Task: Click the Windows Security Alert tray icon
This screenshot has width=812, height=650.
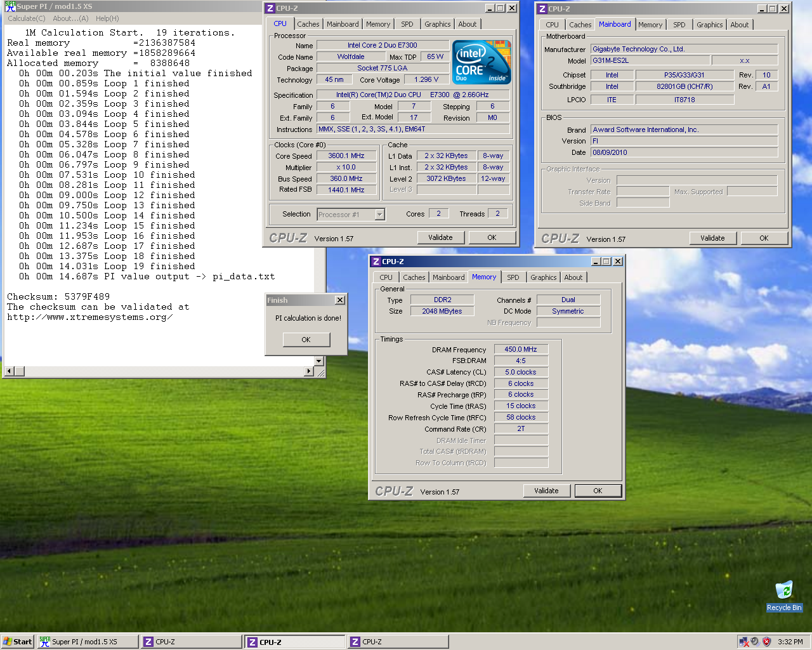Action: point(766,642)
